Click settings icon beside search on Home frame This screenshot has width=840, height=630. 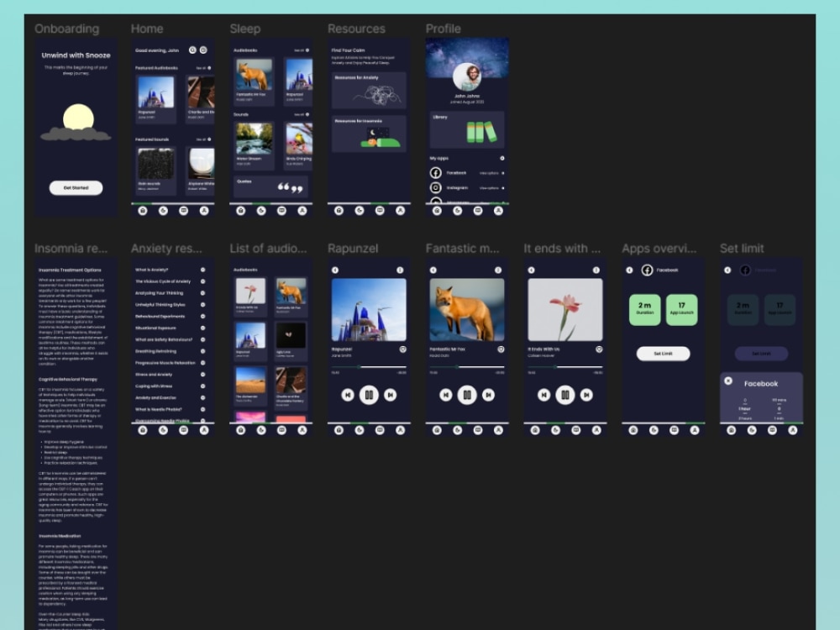(x=203, y=50)
